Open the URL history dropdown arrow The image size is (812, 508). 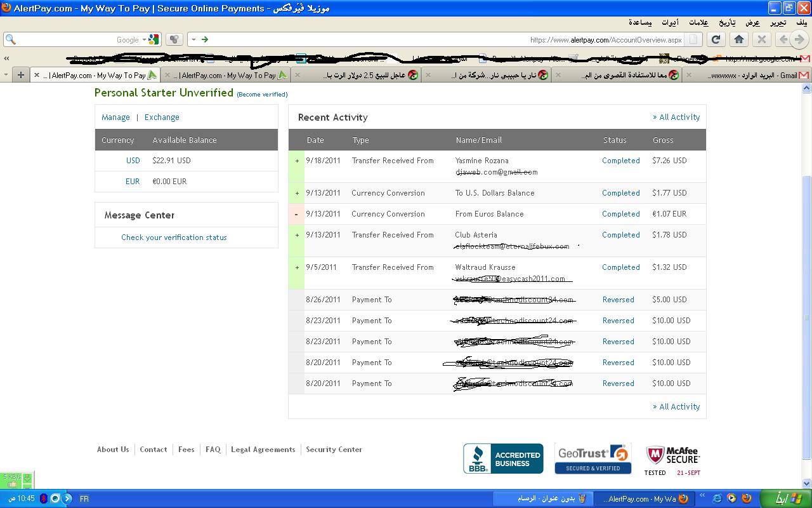(x=193, y=39)
